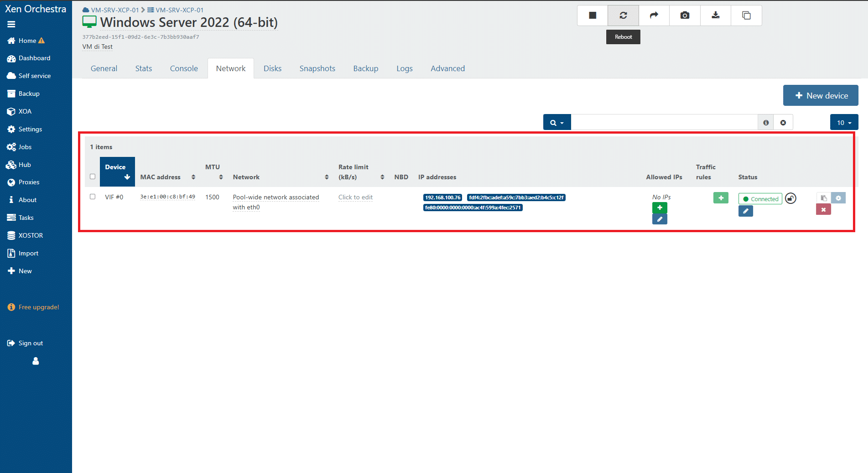Click the Export VM download icon
The image size is (868, 473).
coord(716,16)
